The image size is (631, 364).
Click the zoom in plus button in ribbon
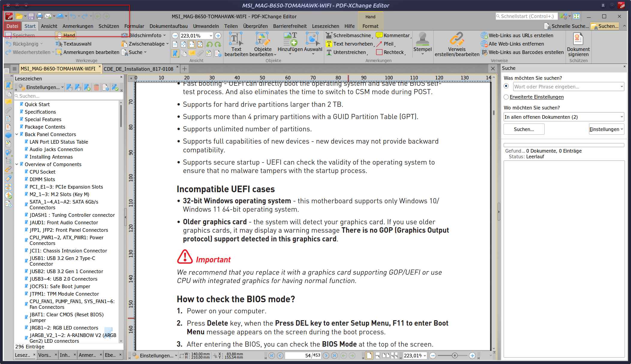pyautogui.click(x=218, y=36)
